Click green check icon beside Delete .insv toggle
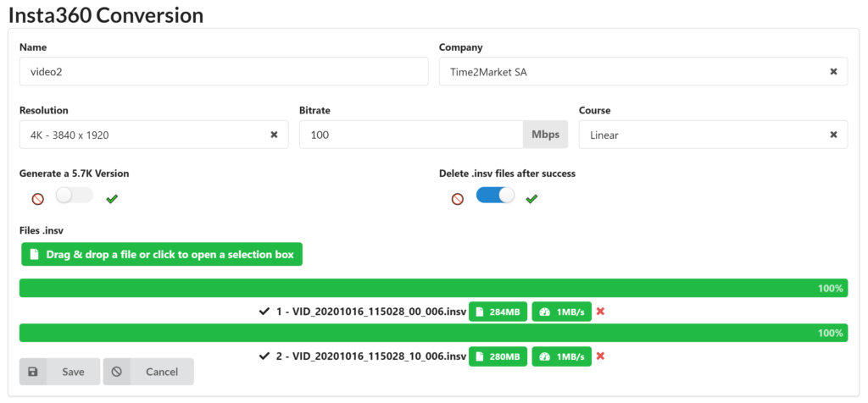This screenshot has height=403, width=868. click(x=532, y=199)
